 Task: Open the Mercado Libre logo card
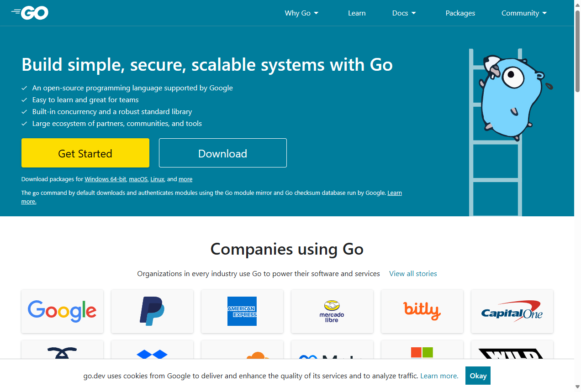pos(332,311)
